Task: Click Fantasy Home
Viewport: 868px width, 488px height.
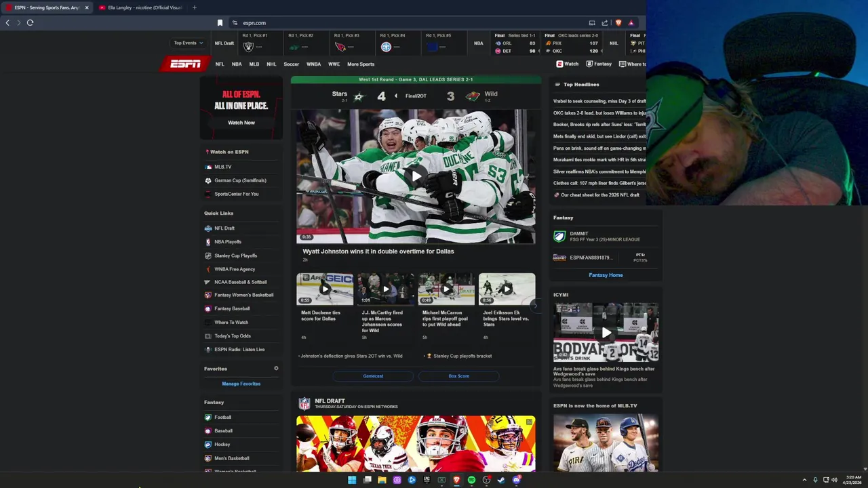Action: pyautogui.click(x=606, y=275)
